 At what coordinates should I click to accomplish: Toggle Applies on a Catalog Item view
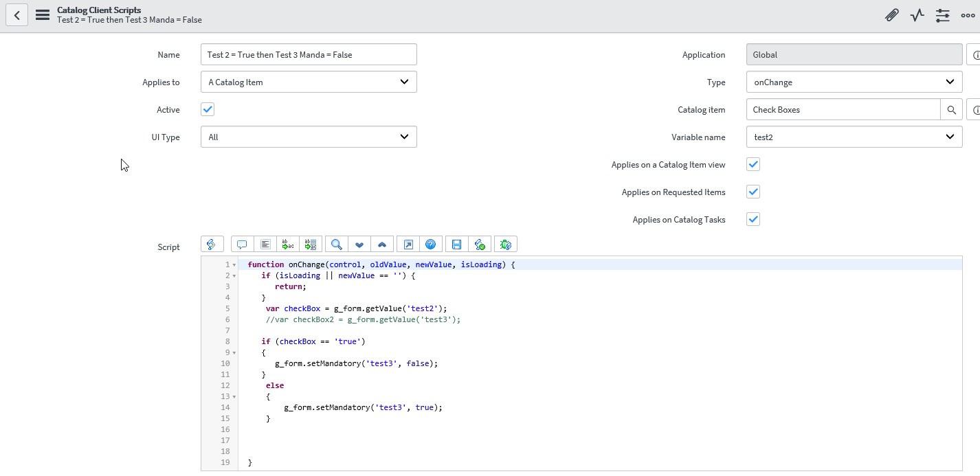pyautogui.click(x=753, y=164)
